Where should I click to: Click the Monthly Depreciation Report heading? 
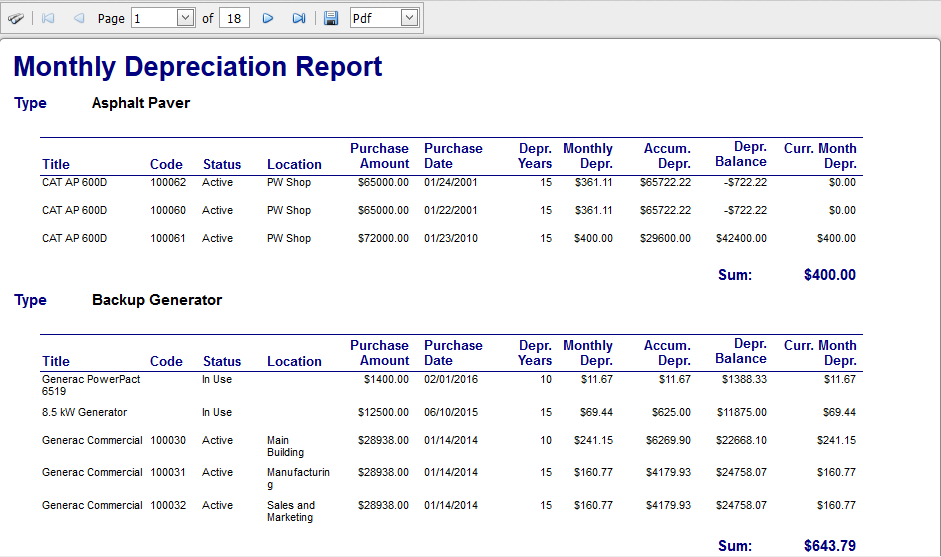click(x=197, y=67)
